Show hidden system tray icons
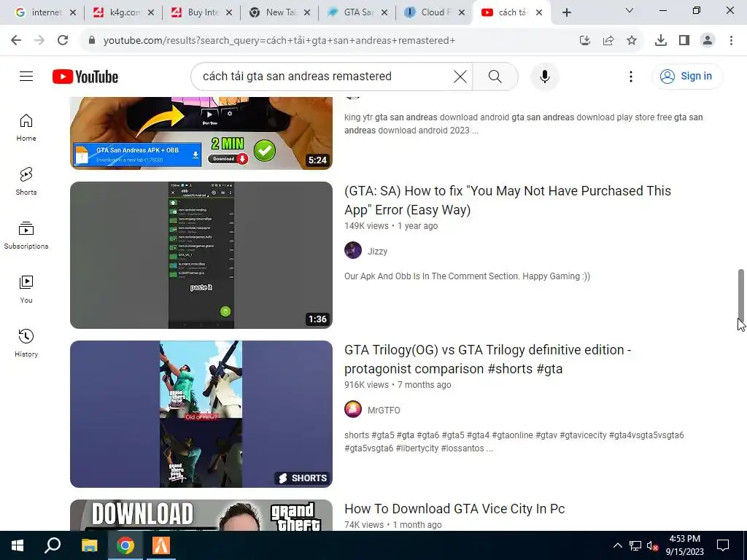 click(617, 545)
